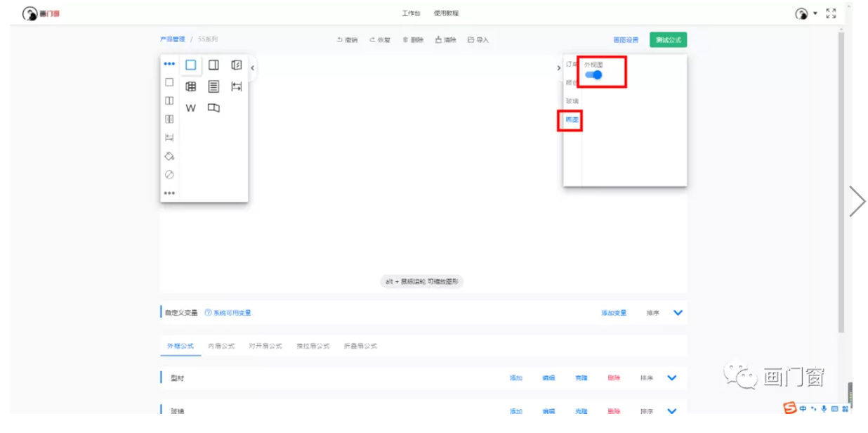The width and height of the screenshot is (868, 433).
Task: Open the 画图设置 link
Action: pyautogui.click(x=626, y=40)
